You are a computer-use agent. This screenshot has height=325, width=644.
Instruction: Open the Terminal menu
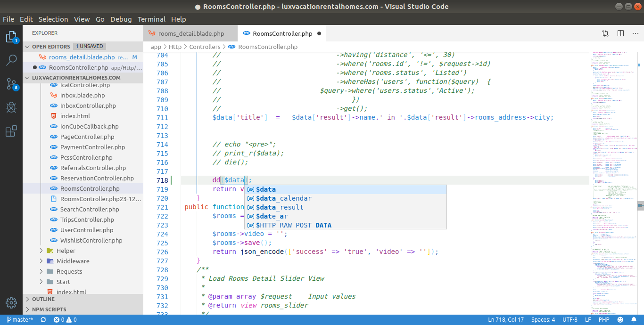pos(151,19)
